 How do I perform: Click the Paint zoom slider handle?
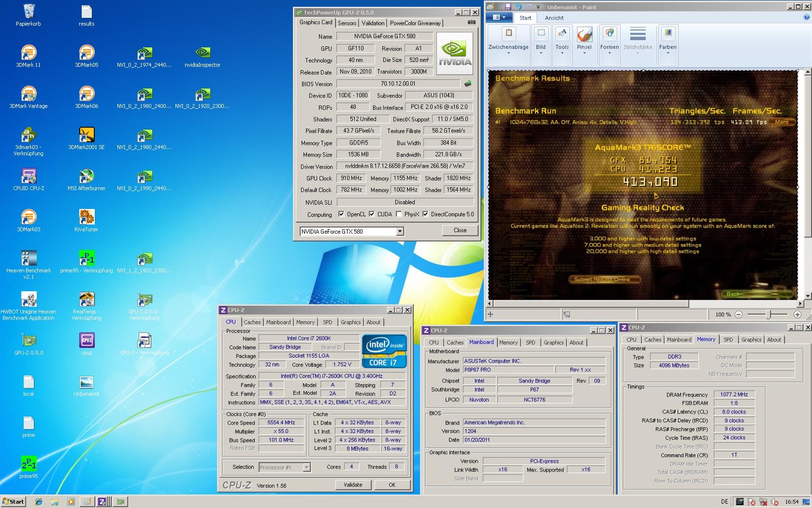[x=769, y=314]
